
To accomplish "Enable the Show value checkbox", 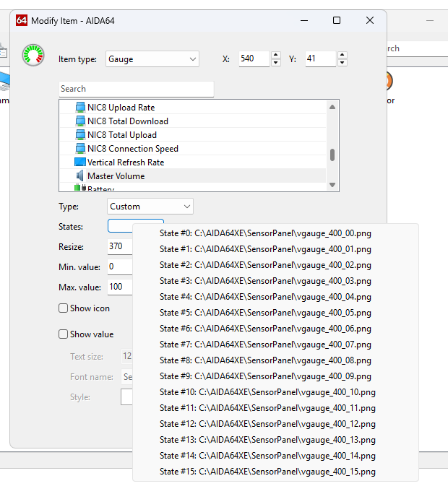I will point(64,334).
